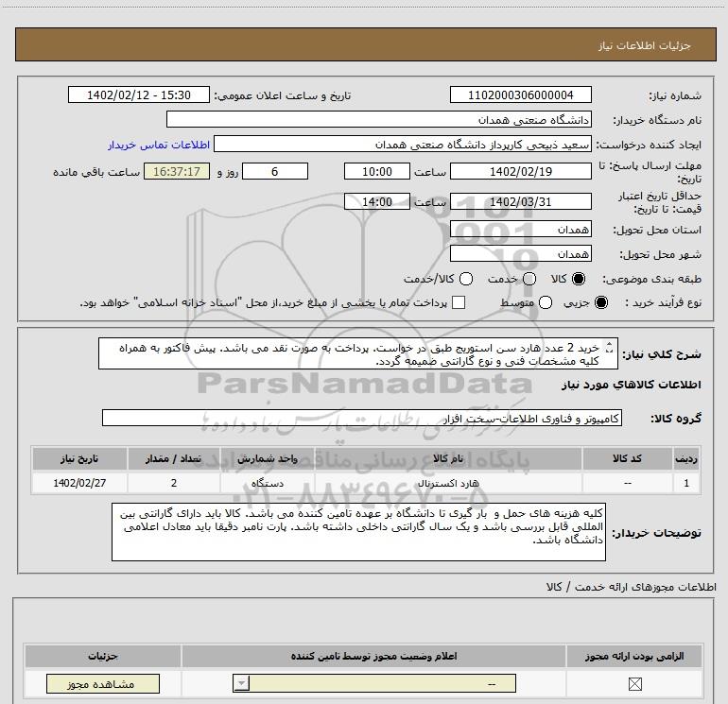
Task: Click the row number cell 1
Action: click(x=686, y=483)
